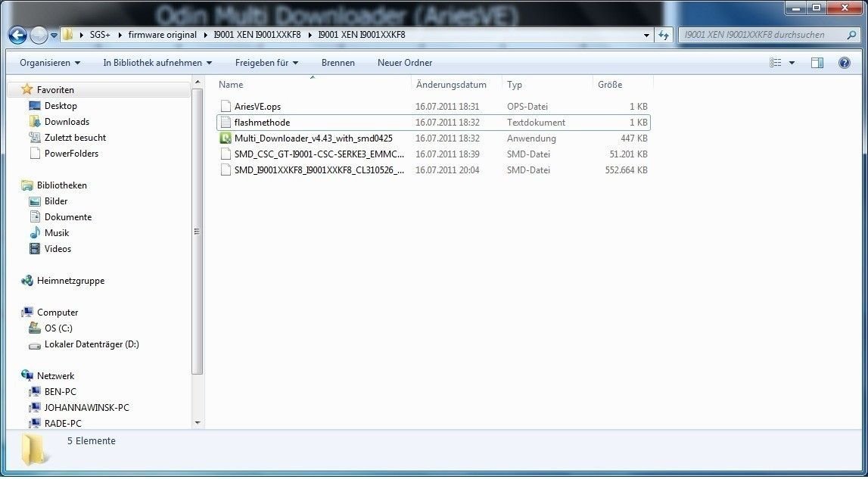Click the 'Lokaler Datenträger (D:)' drive icon
The image size is (868, 479).
click(35, 344)
